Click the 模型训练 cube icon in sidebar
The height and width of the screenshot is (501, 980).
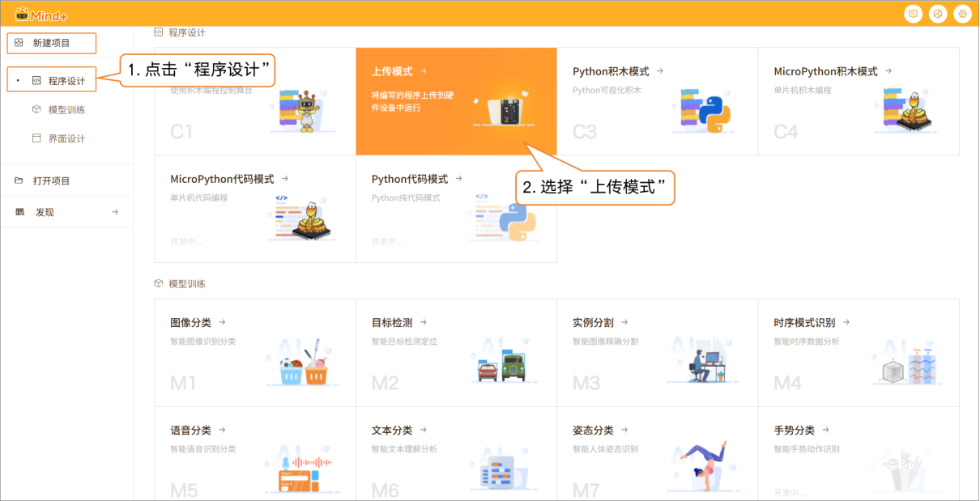[x=36, y=109]
